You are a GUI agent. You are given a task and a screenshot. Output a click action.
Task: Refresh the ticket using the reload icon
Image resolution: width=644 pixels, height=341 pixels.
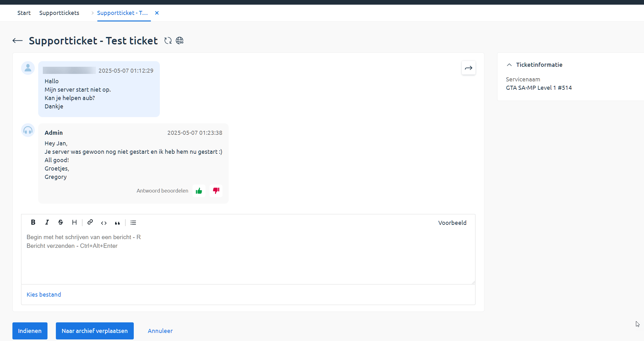[168, 40]
